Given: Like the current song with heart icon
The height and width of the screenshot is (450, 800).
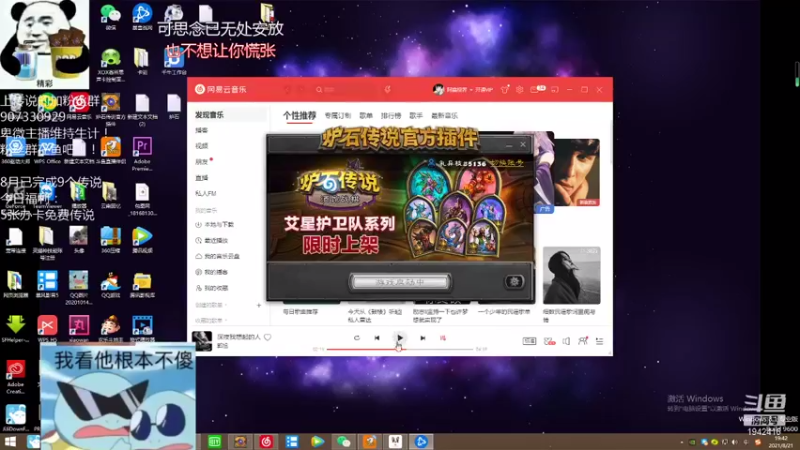Looking at the screenshot, I should click(267, 337).
